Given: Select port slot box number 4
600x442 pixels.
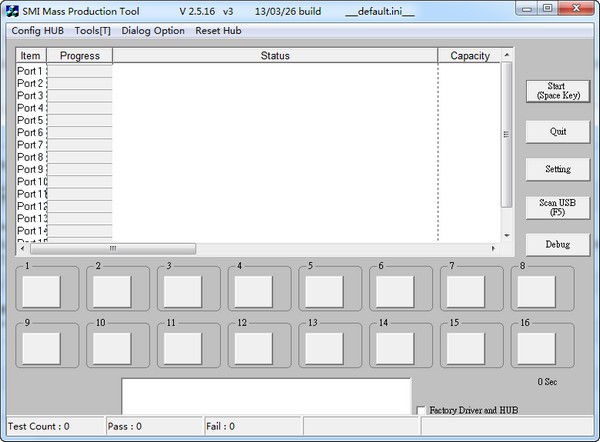Looking at the screenshot, I should tap(253, 291).
